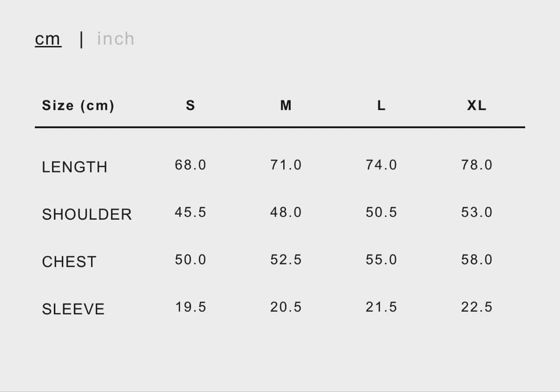
Task: Click the LENGTH row label
Action: [75, 167]
